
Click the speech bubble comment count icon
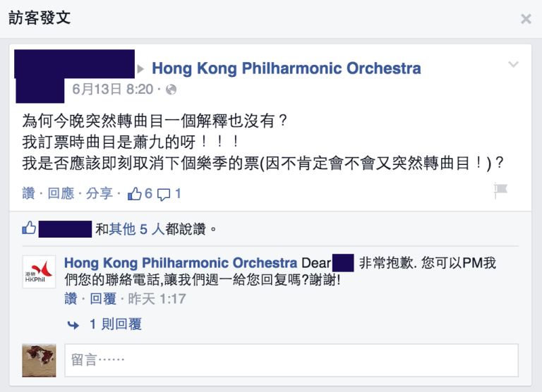164,193
